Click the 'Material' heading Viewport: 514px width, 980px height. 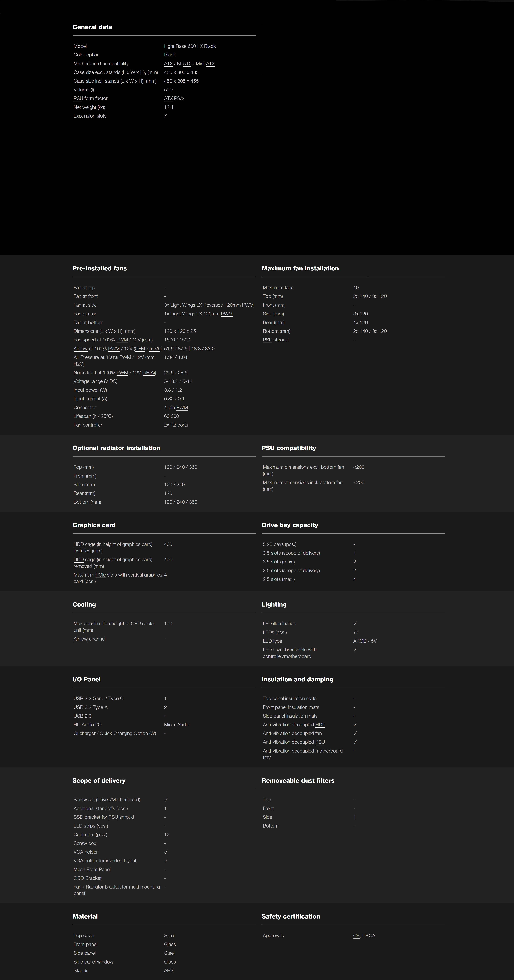[x=85, y=916]
